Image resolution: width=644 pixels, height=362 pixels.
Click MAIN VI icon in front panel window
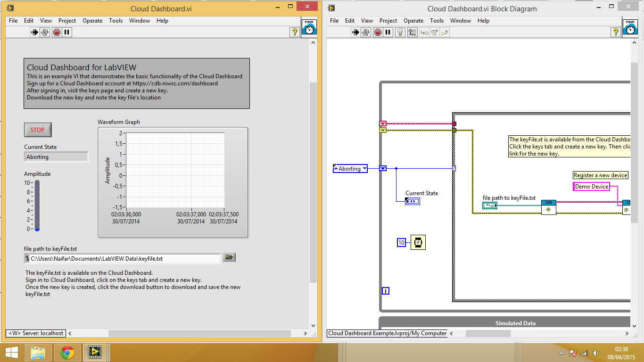pos(309,27)
